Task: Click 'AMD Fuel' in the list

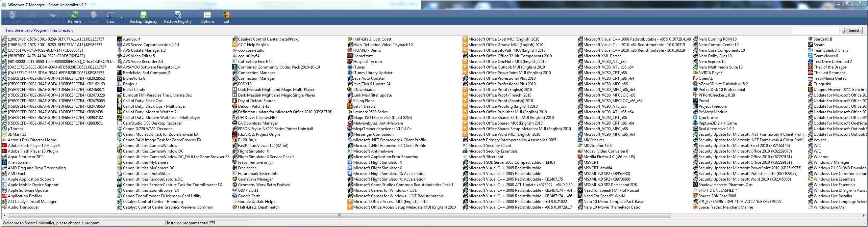Action: 14,174
